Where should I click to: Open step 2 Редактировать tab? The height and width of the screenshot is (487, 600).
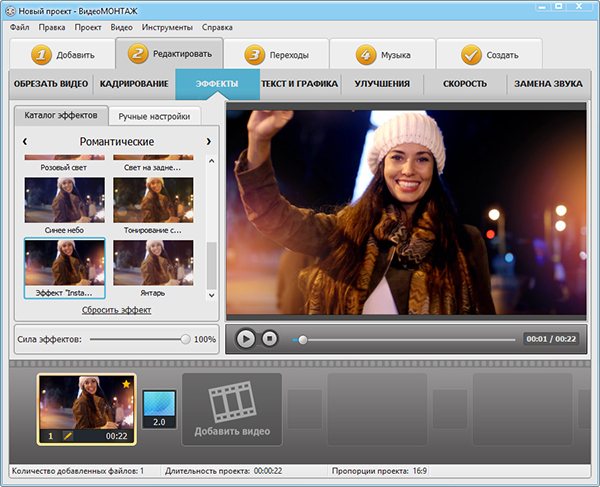coord(170,54)
